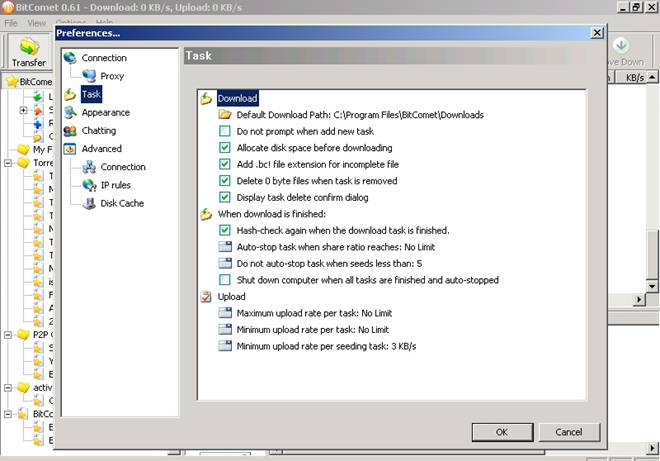Disable Hash-check again when download finished

(x=225, y=230)
